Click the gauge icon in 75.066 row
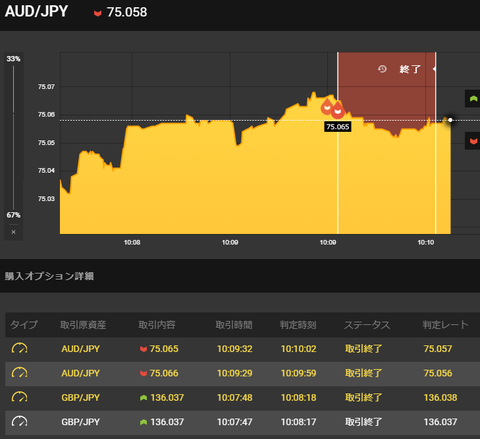 [x=19, y=373]
